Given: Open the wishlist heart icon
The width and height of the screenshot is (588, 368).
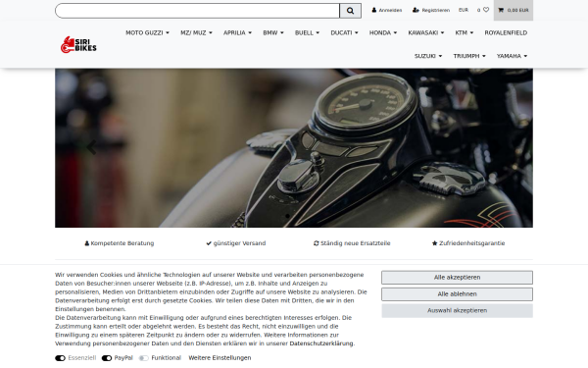Looking at the screenshot, I should [483, 10].
